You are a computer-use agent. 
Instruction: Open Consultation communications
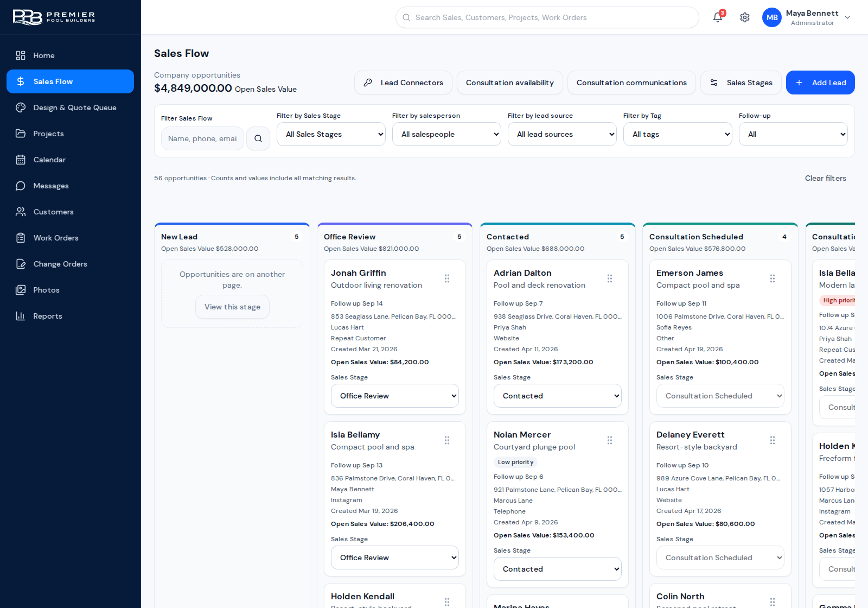631,83
